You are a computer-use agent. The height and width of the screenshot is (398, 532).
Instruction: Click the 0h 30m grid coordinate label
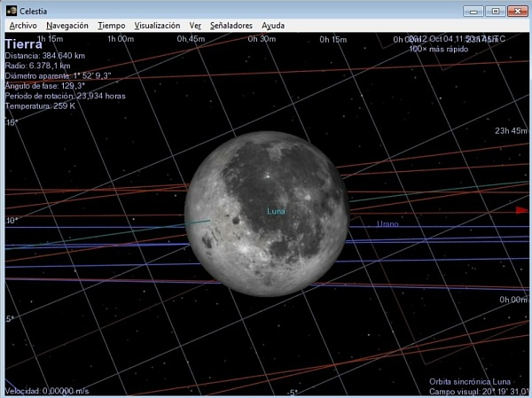point(262,39)
